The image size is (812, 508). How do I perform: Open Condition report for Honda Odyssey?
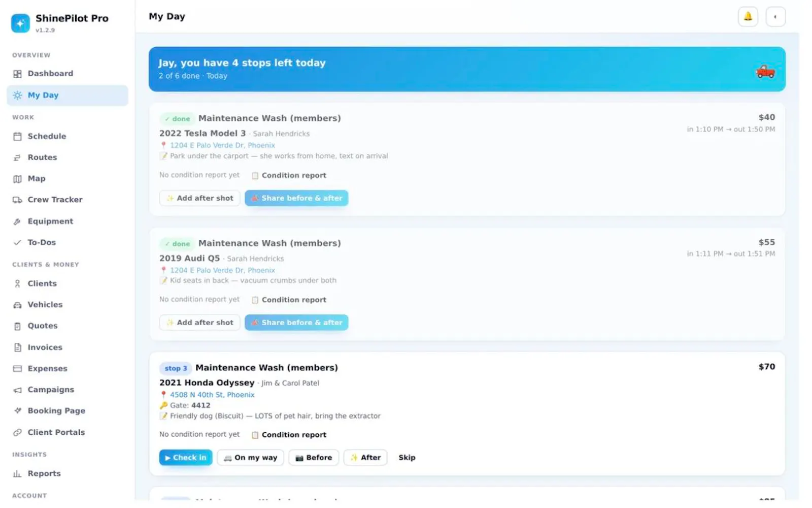pyautogui.click(x=289, y=435)
